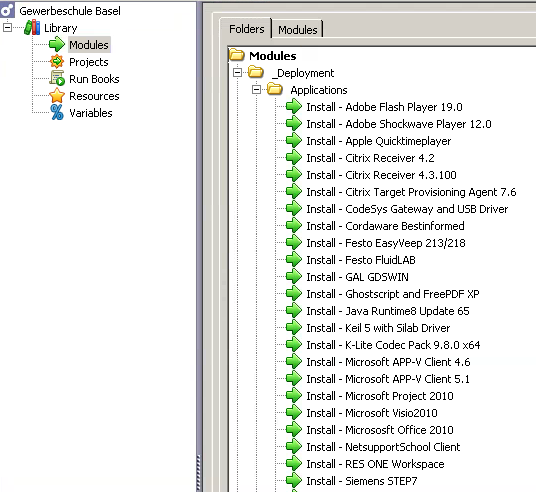This screenshot has height=492, width=536.
Task: Click arrow icon beside Ghostscript and FreePDF XP
Action: [294, 294]
